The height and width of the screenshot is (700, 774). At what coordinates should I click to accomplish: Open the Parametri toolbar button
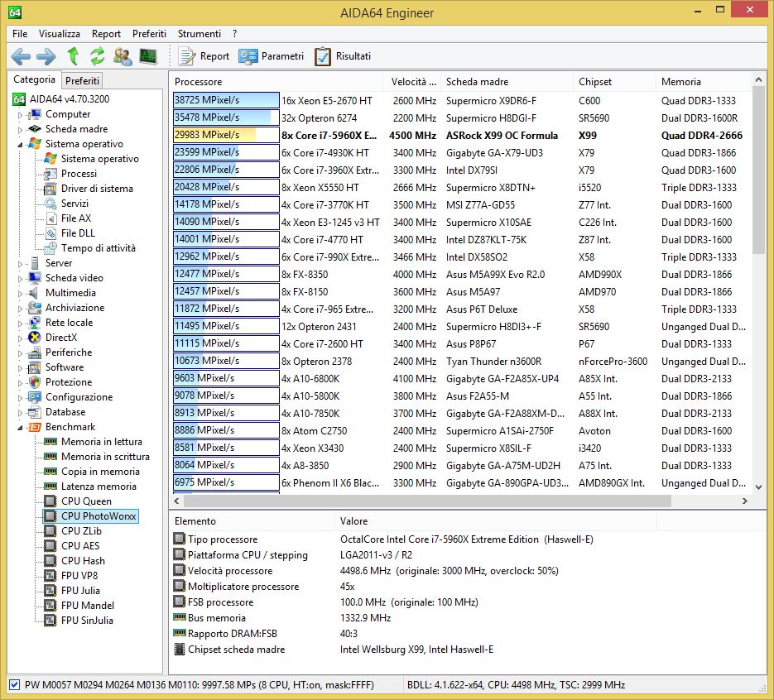point(271,56)
